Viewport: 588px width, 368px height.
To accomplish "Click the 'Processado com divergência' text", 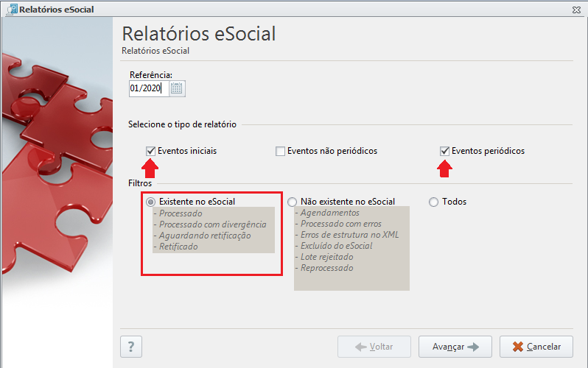I will coord(213,224).
